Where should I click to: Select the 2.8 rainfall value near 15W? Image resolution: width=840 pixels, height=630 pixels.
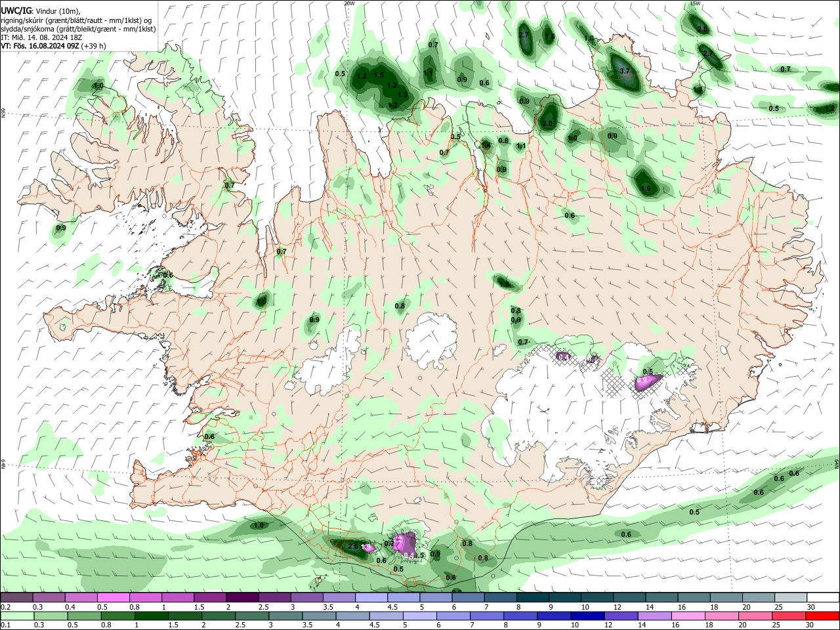702,29
